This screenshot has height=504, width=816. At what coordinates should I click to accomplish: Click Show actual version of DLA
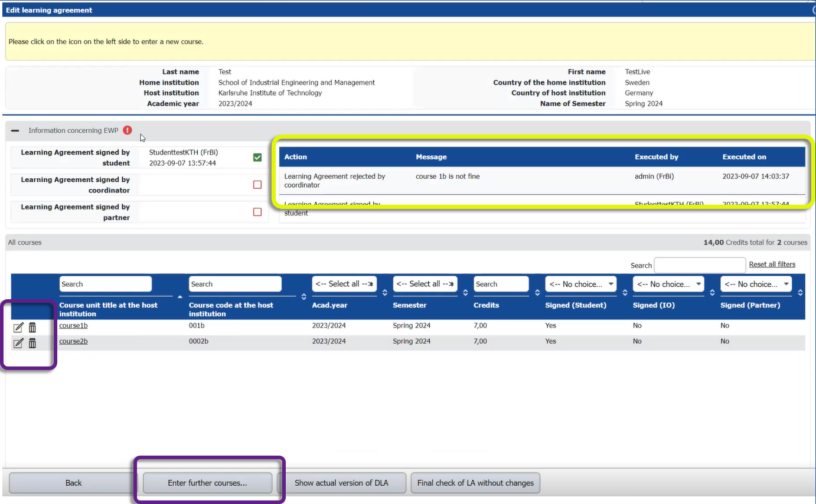(341, 483)
